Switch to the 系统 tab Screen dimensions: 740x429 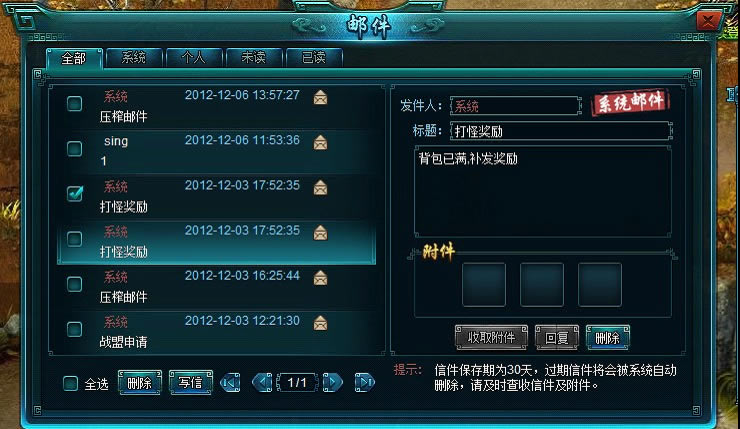(134, 58)
